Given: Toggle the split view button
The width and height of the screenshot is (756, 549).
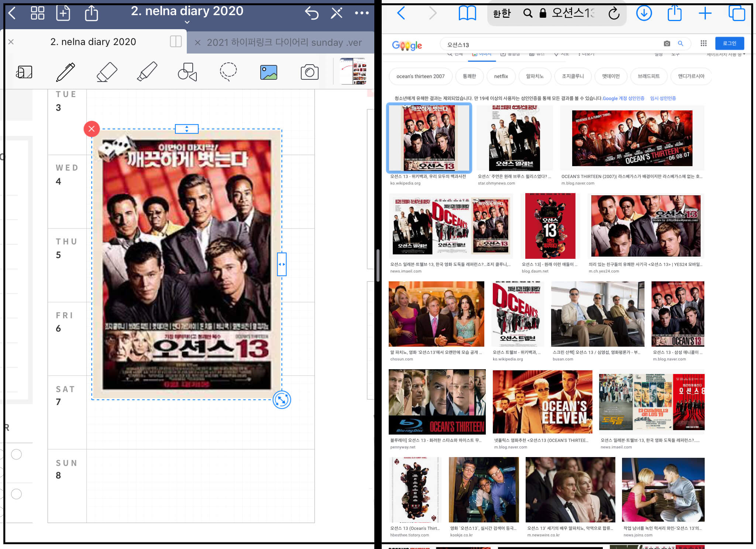Looking at the screenshot, I should (176, 41).
